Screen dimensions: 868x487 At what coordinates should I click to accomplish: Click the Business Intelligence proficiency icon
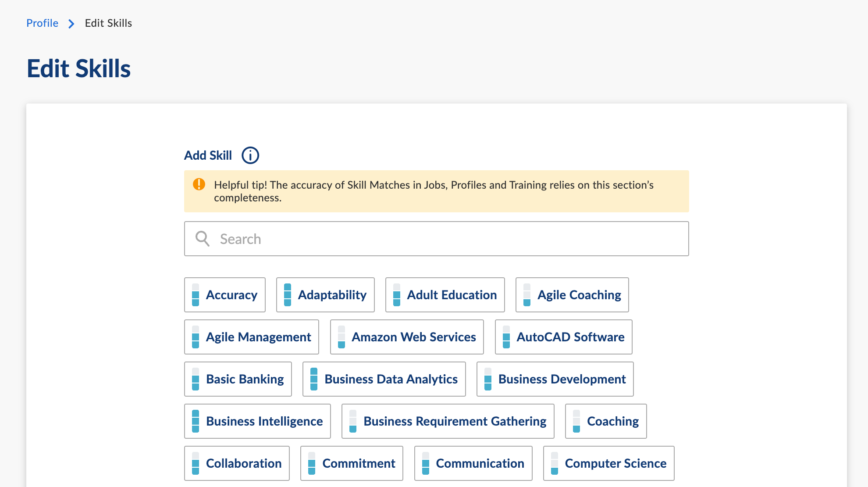click(x=196, y=421)
